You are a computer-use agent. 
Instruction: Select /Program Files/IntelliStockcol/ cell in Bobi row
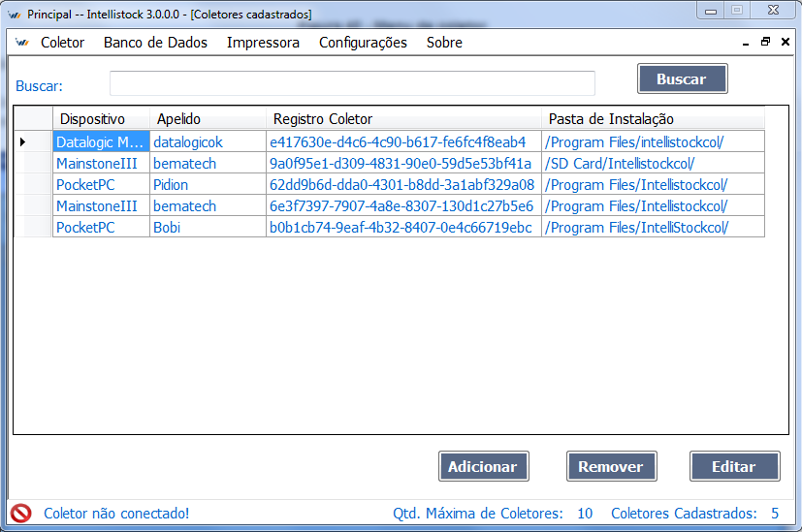(654, 228)
